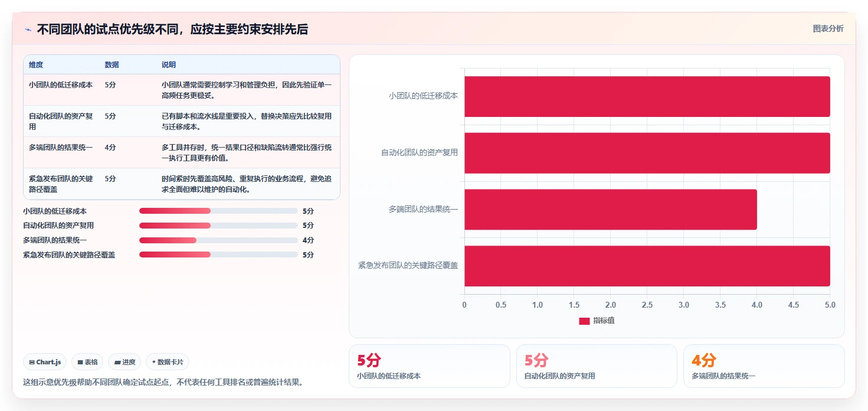Image resolution: width=868 pixels, height=411 pixels.
Task: Click the 4分 label beside the progress bar
Action: click(308, 240)
